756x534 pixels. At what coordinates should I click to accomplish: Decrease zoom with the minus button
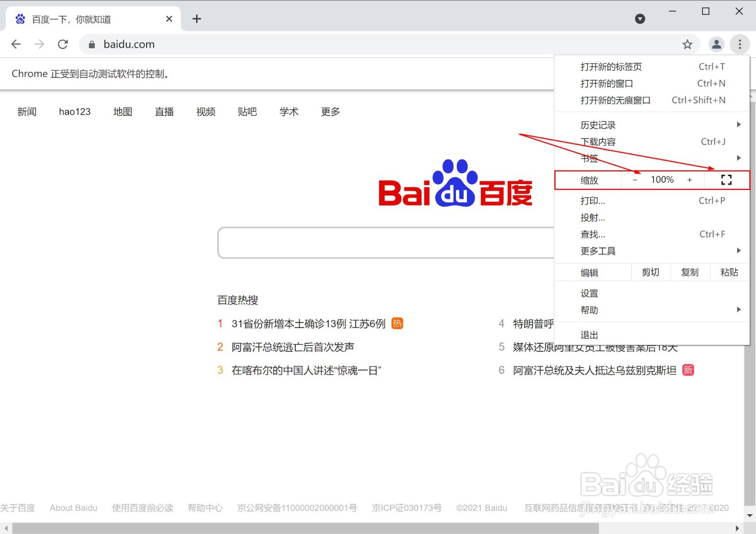(x=635, y=180)
